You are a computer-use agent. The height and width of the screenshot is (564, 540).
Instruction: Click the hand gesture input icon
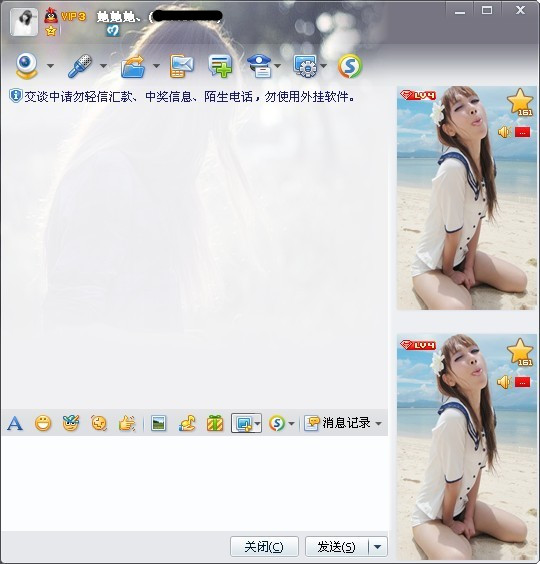click(127, 423)
